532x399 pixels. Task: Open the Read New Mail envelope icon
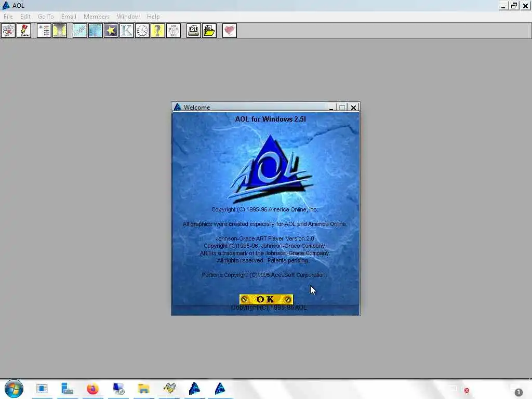pyautogui.click(x=8, y=31)
